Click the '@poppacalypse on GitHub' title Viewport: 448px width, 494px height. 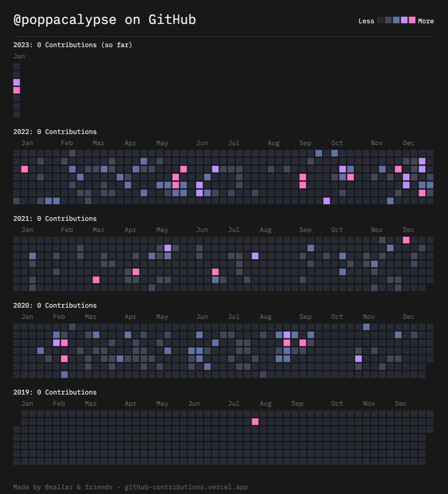(105, 20)
